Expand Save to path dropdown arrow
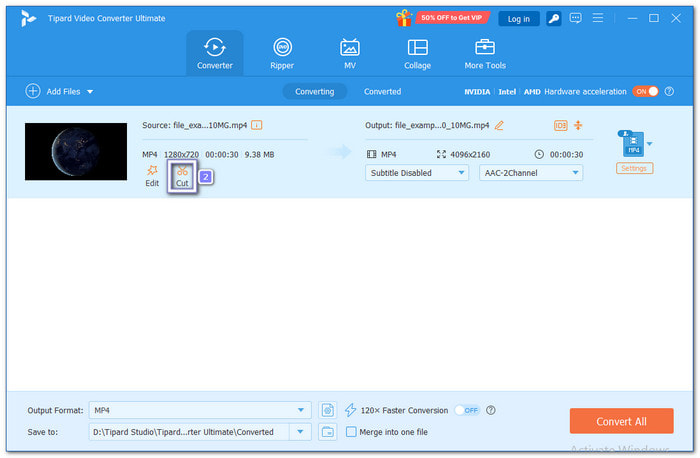The width and height of the screenshot is (700, 458). [x=300, y=432]
